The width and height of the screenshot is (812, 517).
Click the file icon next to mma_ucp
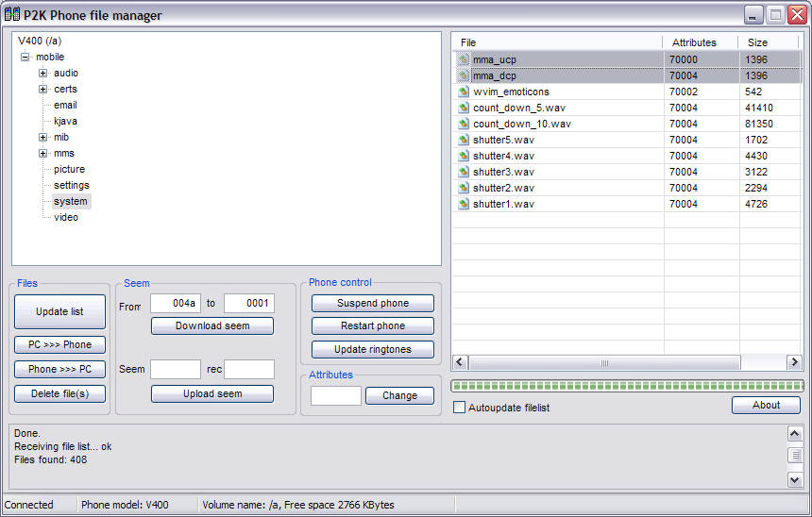pos(463,59)
